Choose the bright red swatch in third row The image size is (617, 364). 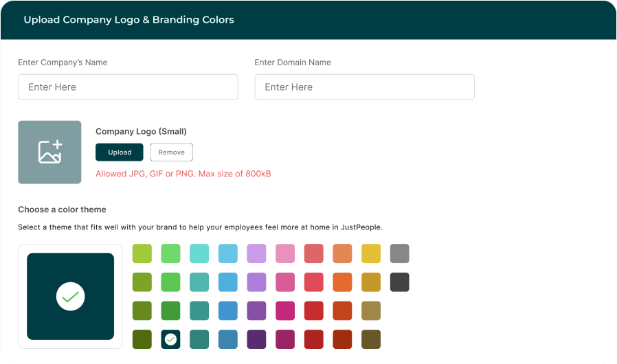(x=314, y=310)
